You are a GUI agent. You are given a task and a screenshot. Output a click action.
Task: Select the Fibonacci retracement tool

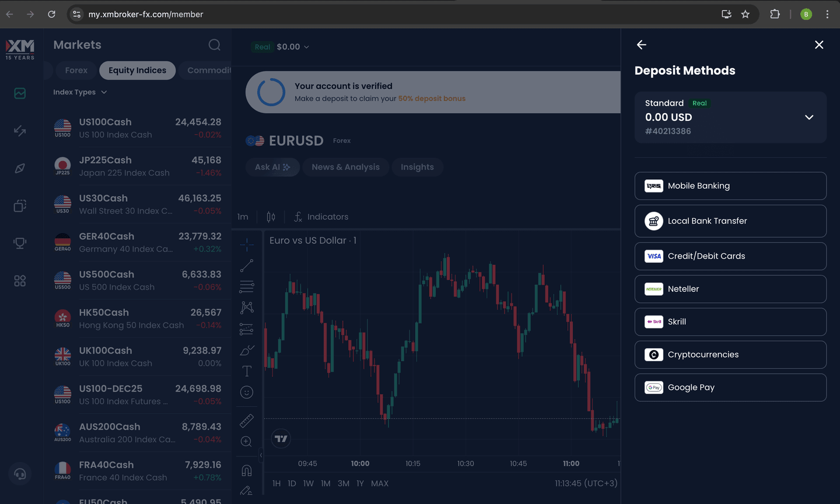[247, 286]
